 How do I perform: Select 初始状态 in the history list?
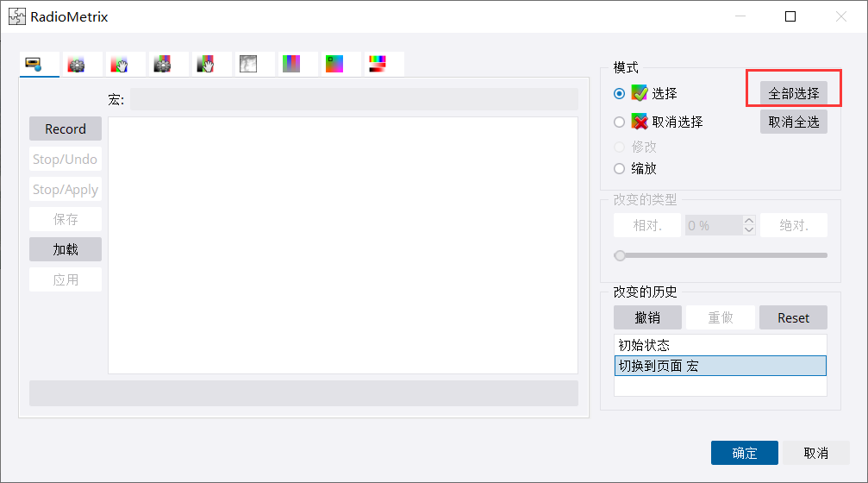[x=720, y=345]
